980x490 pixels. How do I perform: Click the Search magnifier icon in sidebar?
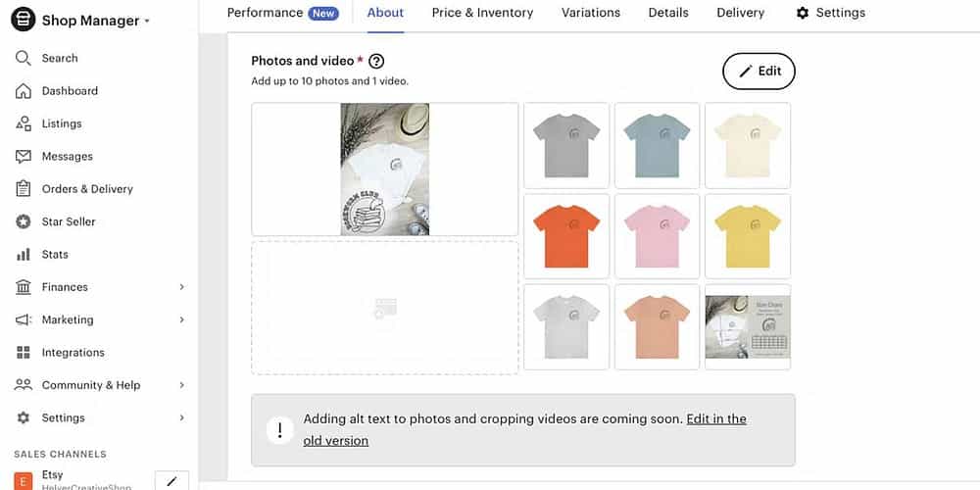[x=24, y=58]
